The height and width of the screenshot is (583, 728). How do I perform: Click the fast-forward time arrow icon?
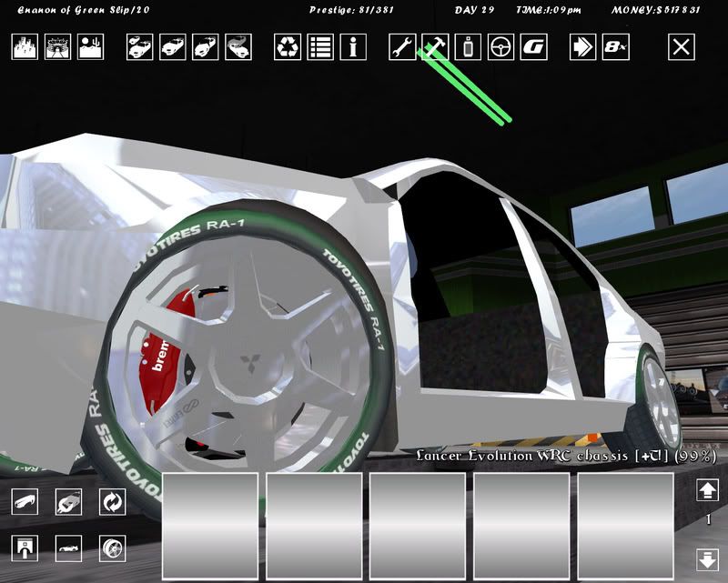(x=582, y=47)
